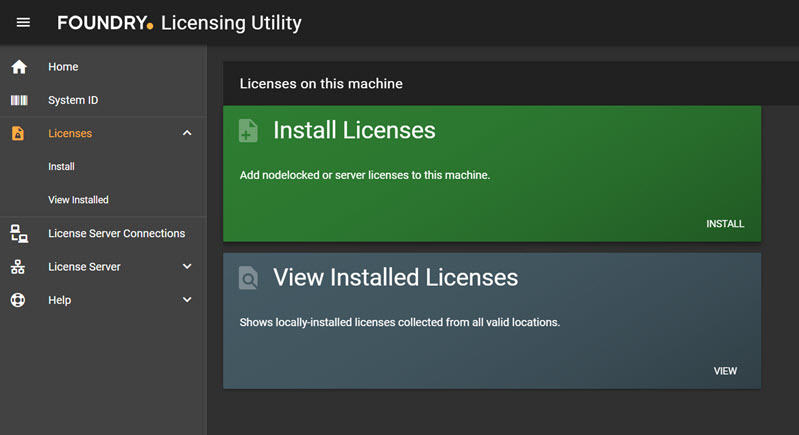Click the Foundry Licensing Utility title
Image resolution: width=799 pixels, height=435 pixels.
179,22
